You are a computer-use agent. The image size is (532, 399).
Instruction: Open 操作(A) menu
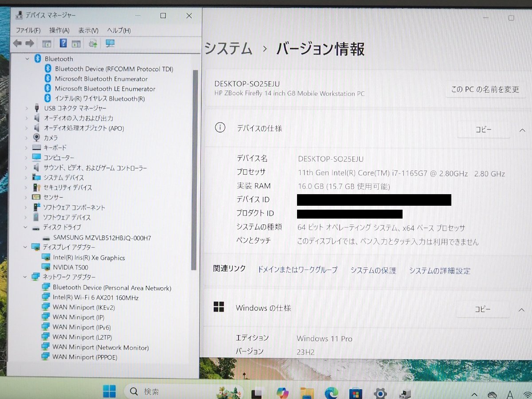(59, 30)
